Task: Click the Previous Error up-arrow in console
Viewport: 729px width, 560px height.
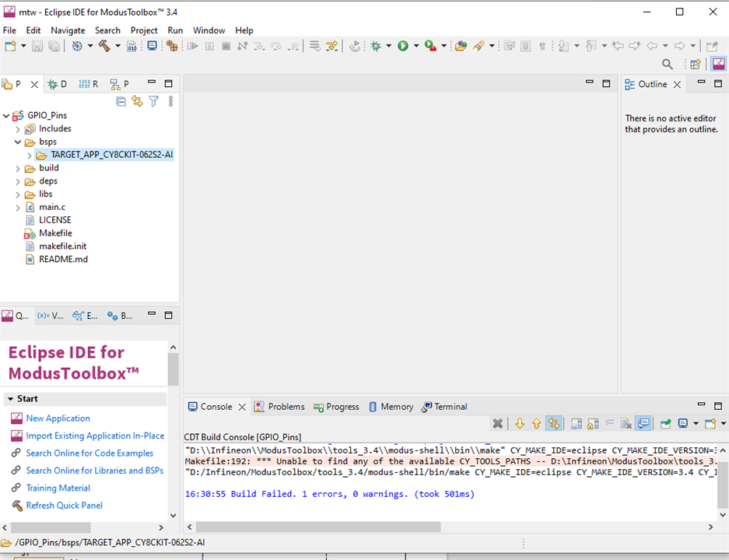Action: [x=537, y=423]
